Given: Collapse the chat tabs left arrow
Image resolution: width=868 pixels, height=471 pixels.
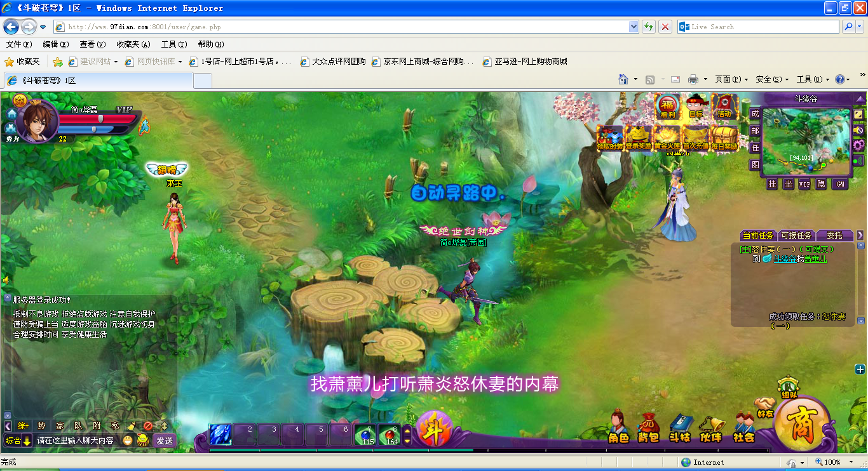Looking at the screenshot, I should pyautogui.click(x=8, y=426).
